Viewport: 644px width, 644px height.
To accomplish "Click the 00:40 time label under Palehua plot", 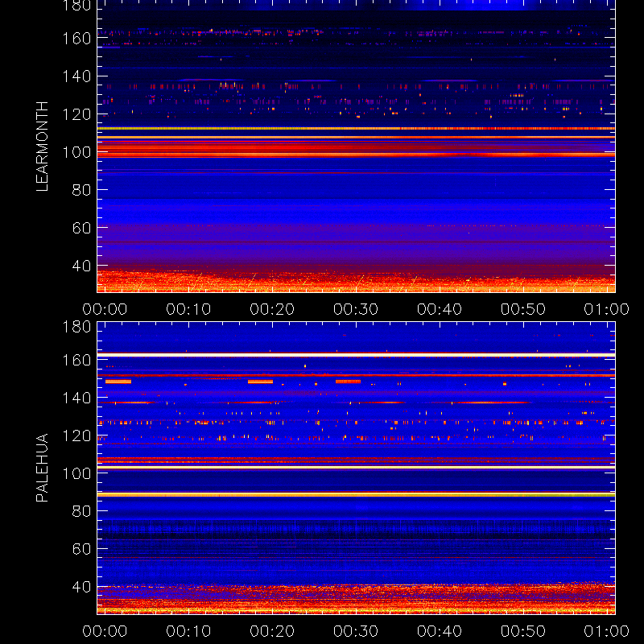I will (440, 631).
